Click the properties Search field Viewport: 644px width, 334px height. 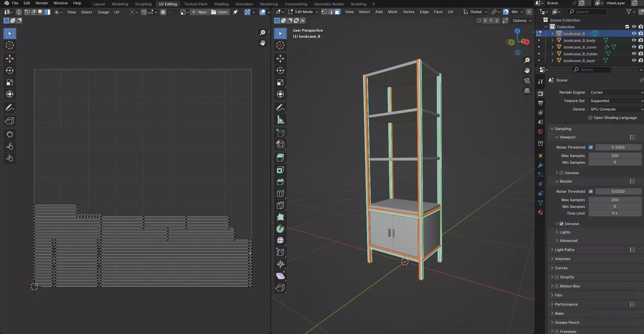(x=591, y=70)
